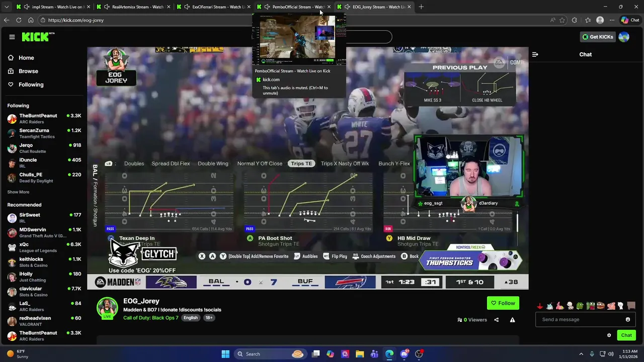Open Windows Start menu
The height and width of the screenshot is (362, 644).
pyautogui.click(x=225, y=354)
